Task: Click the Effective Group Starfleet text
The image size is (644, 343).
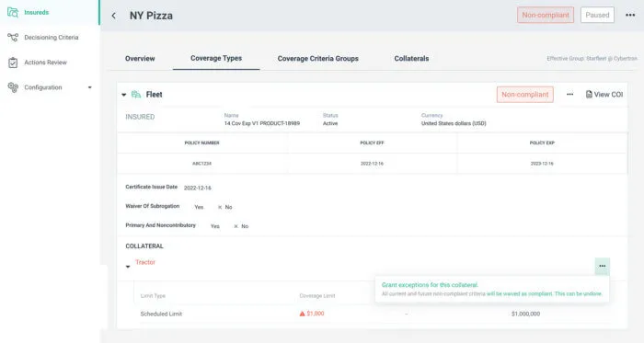Action: [592, 59]
